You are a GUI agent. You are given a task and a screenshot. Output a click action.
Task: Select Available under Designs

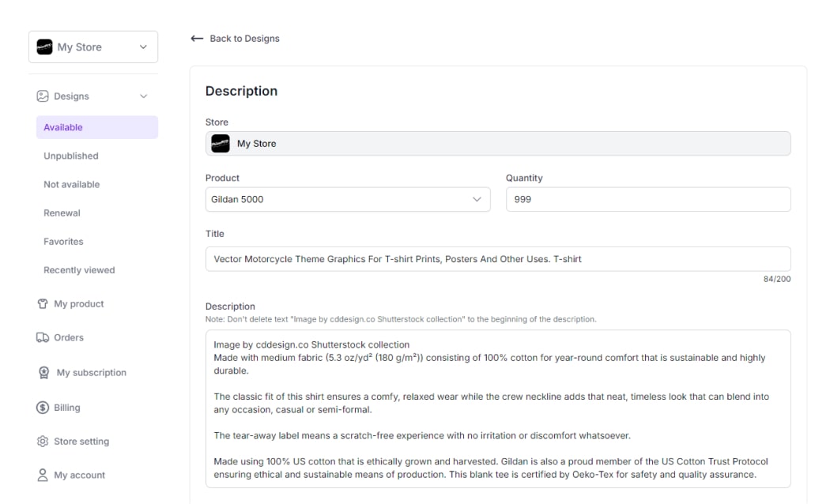(x=97, y=127)
